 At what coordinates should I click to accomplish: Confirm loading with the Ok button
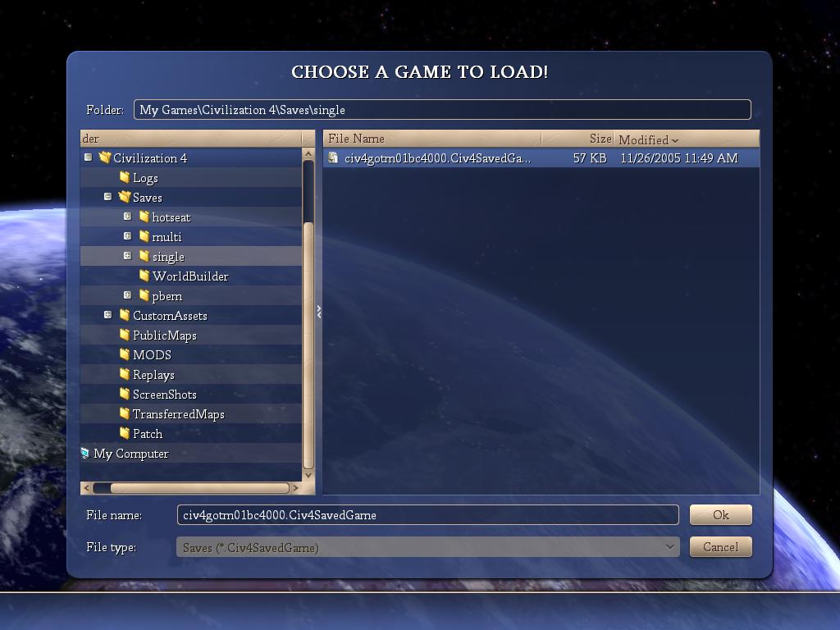click(x=720, y=515)
